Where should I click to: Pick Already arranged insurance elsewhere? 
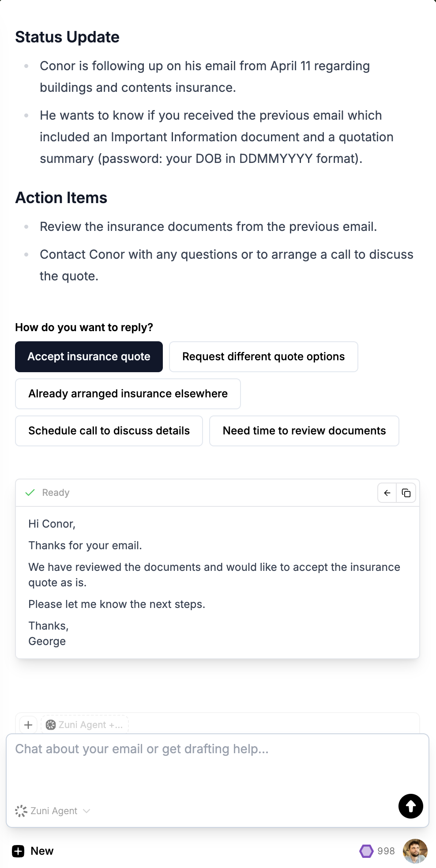128,393
